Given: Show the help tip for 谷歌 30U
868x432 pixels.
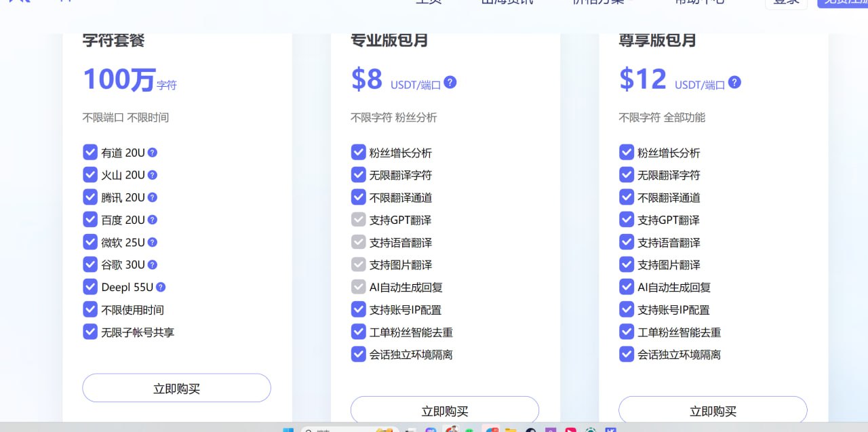Looking at the screenshot, I should tap(153, 264).
